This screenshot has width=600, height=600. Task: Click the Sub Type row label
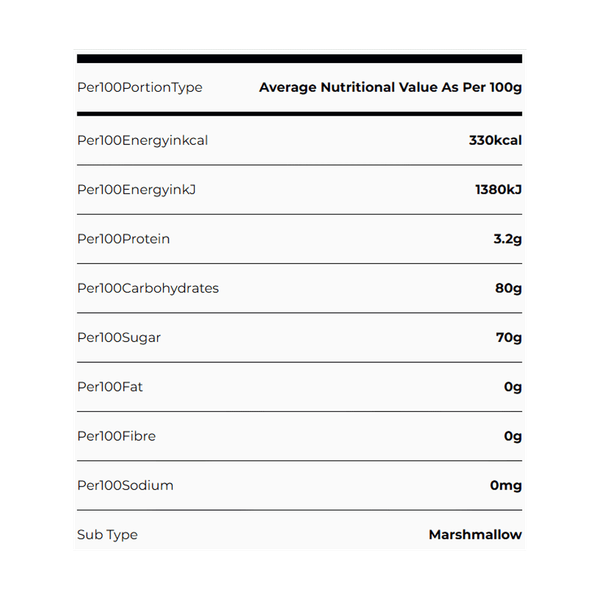[x=107, y=534]
